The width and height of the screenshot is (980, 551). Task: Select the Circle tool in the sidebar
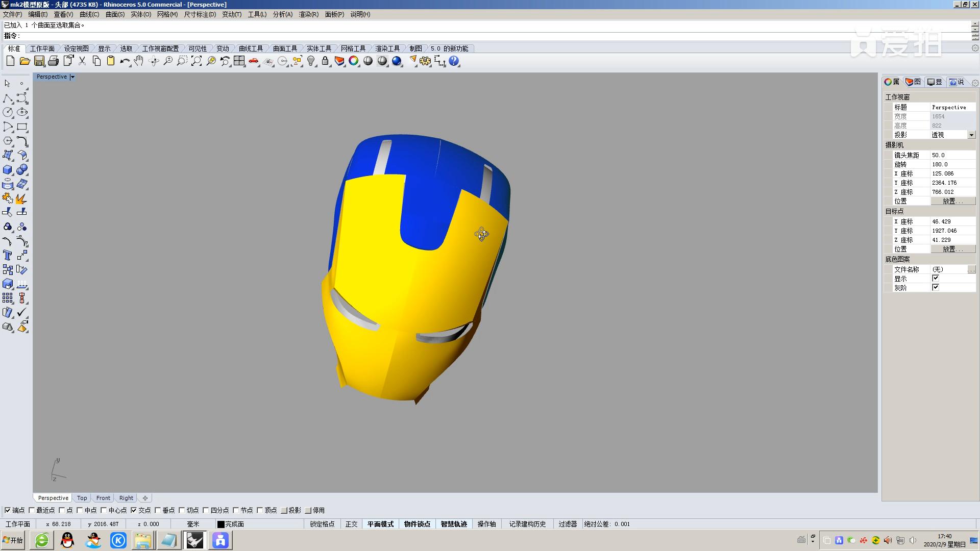coord(8,112)
